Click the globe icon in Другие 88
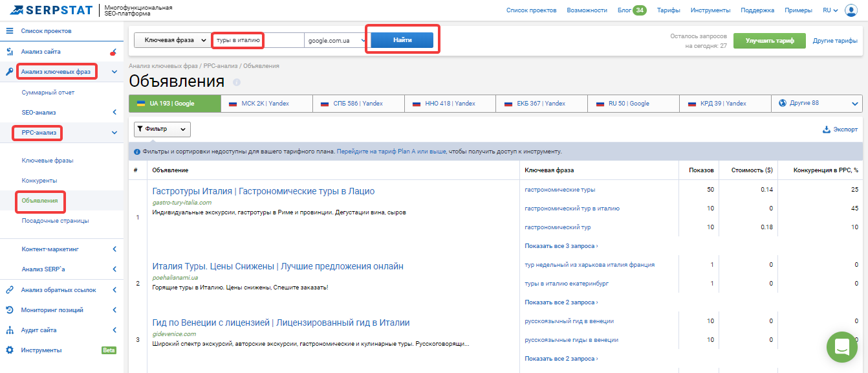This screenshot has height=373, width=868. (x=783, y=103)
